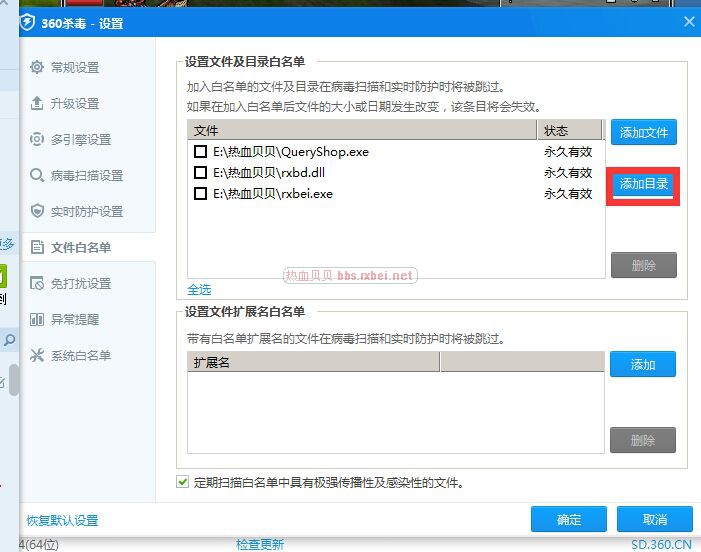
Task: Check the QueryShop.exe whitelist entry
Action: click(201, 152)
